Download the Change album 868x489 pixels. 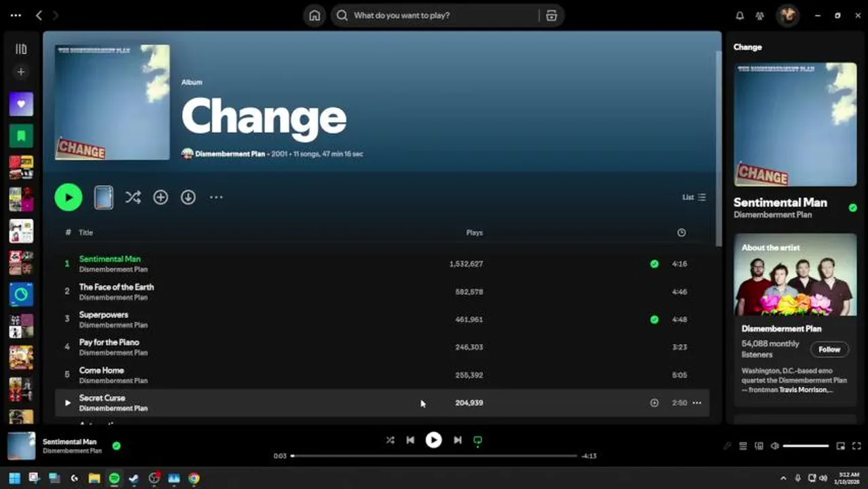click(188, 197)
